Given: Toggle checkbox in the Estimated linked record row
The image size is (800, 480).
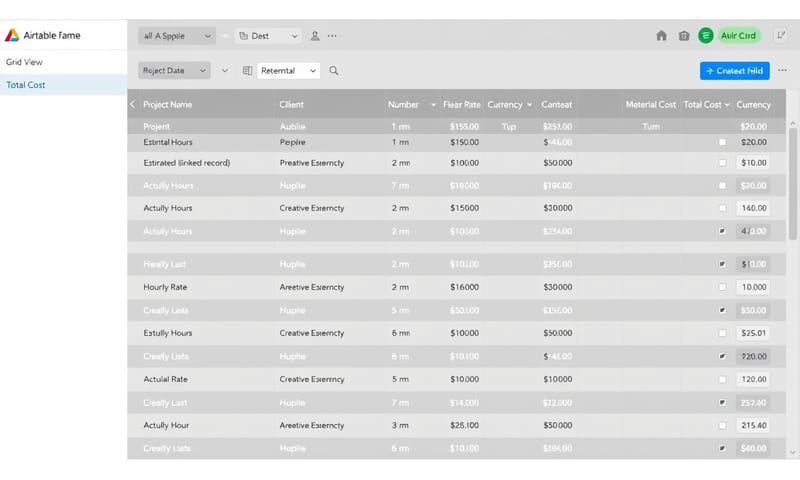Looking at the screenshot, I should click(x=722, y=162).
